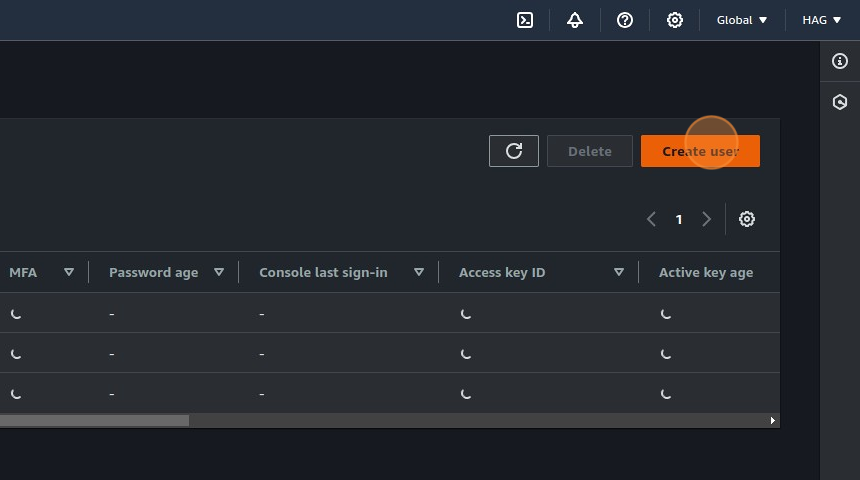Click the horizontal scrollbar thumb

(94, 421)
